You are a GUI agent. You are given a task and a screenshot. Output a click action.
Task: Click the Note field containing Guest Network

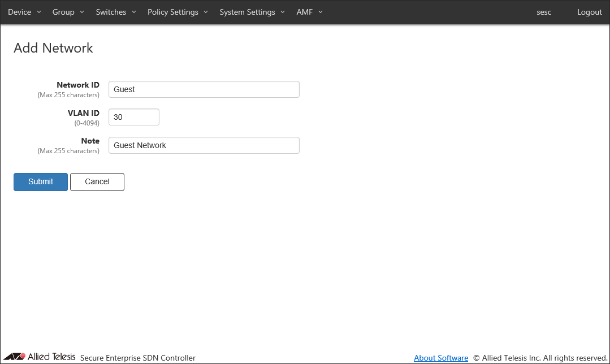click(x=204, y=145)
